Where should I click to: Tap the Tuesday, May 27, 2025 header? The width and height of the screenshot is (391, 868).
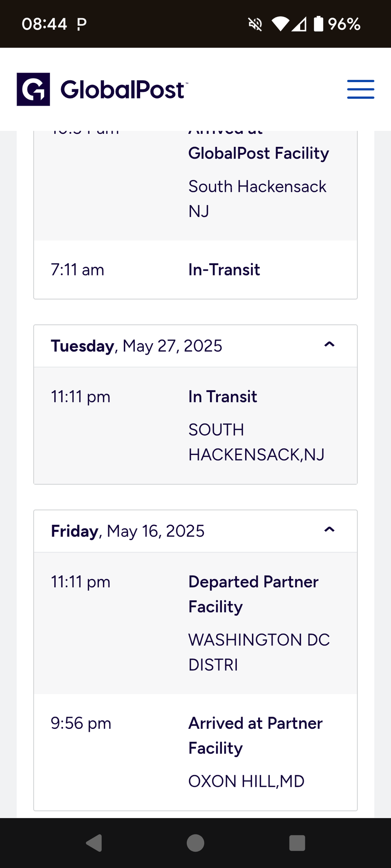195,346
